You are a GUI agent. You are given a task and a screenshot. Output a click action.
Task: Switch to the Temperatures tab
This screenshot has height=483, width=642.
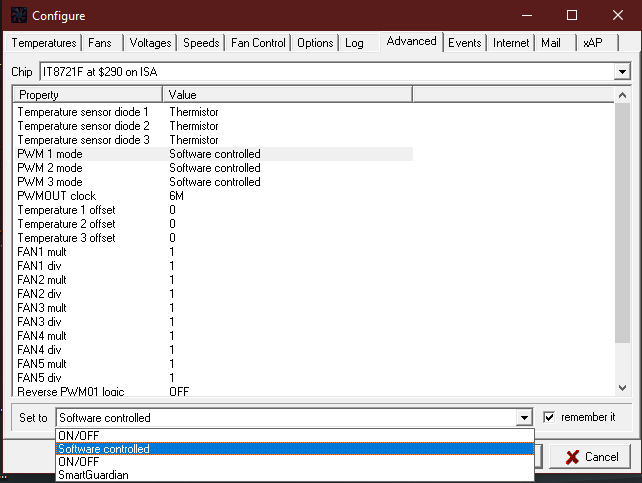pos(44,43)
